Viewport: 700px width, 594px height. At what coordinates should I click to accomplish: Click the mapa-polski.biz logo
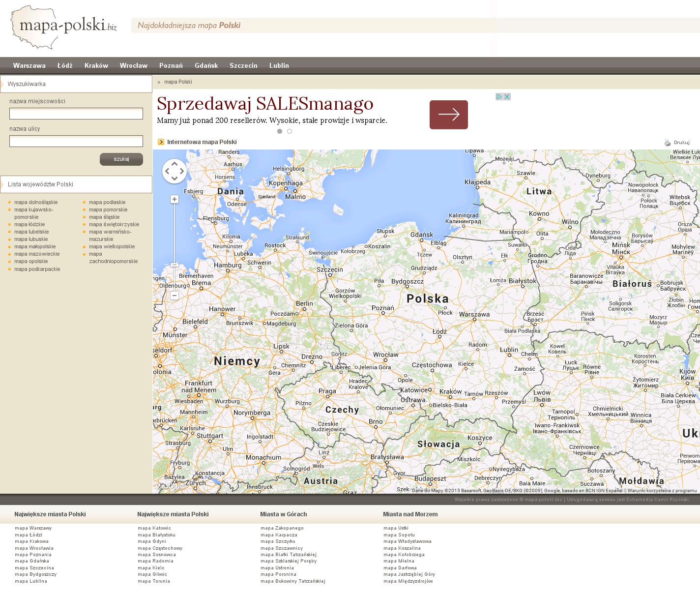64,27
